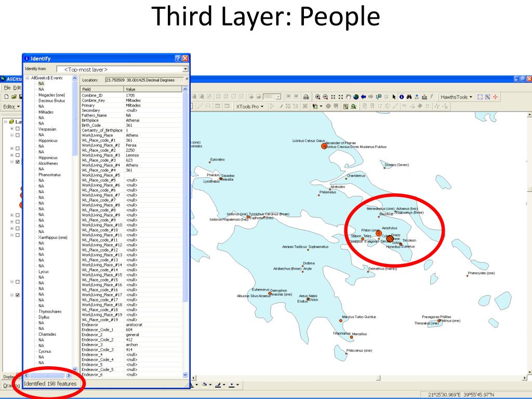Click the Location coordinates field
The image size is (532, 399).
click(144, 80)
